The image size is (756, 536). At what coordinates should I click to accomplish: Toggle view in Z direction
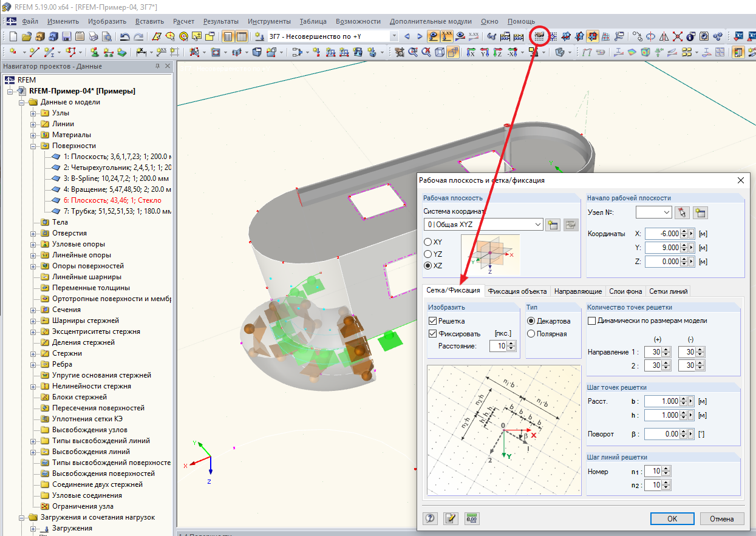coord(498,52)
